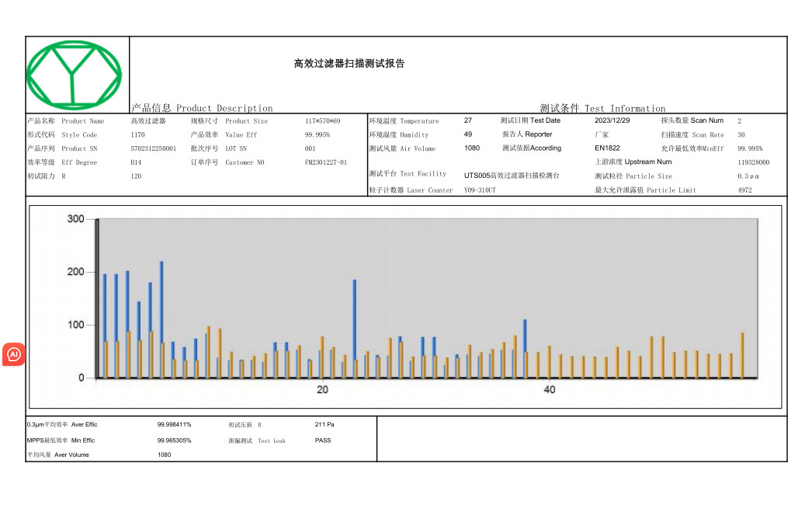Click the Laser Counter value Y09-310UT
This screenshot has height=505, width=812.
click(480, 190)
